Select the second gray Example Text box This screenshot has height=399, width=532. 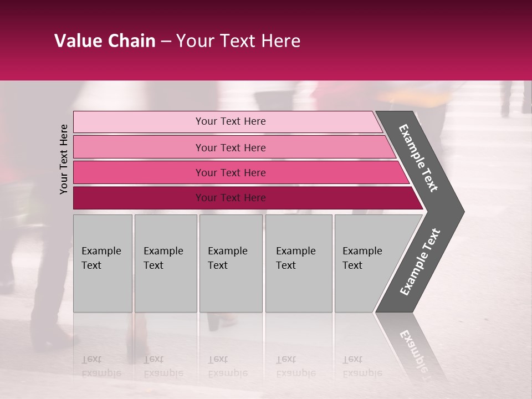pos(166,263)
